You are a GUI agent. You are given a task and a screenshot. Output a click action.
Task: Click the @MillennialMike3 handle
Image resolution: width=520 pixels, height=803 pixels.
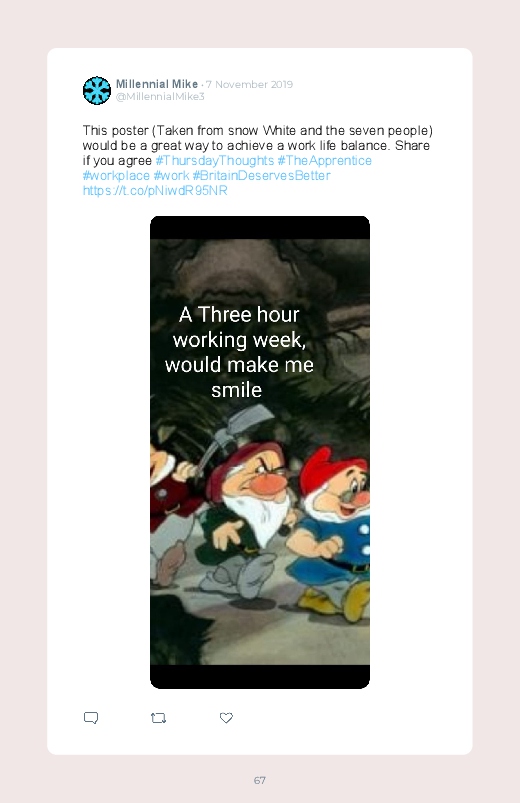pyautogui.click(x=160, y=97)
